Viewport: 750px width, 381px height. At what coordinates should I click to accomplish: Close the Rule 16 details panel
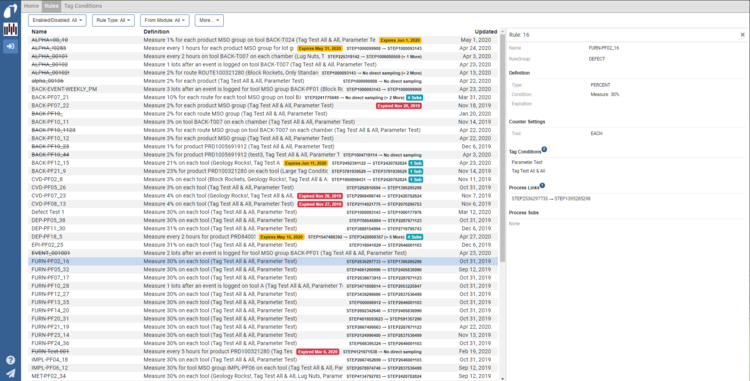tap(742, 35)
